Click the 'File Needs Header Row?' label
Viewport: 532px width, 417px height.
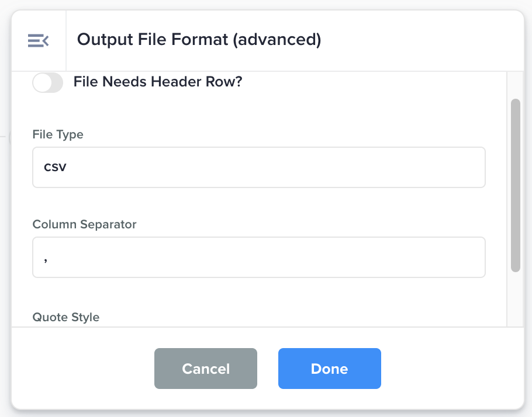[x=157, y=82]
